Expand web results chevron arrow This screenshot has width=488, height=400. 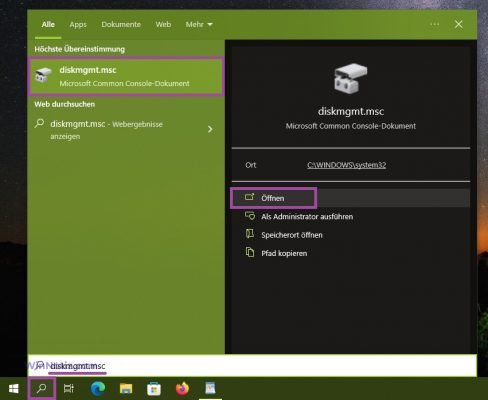[210, 129]
